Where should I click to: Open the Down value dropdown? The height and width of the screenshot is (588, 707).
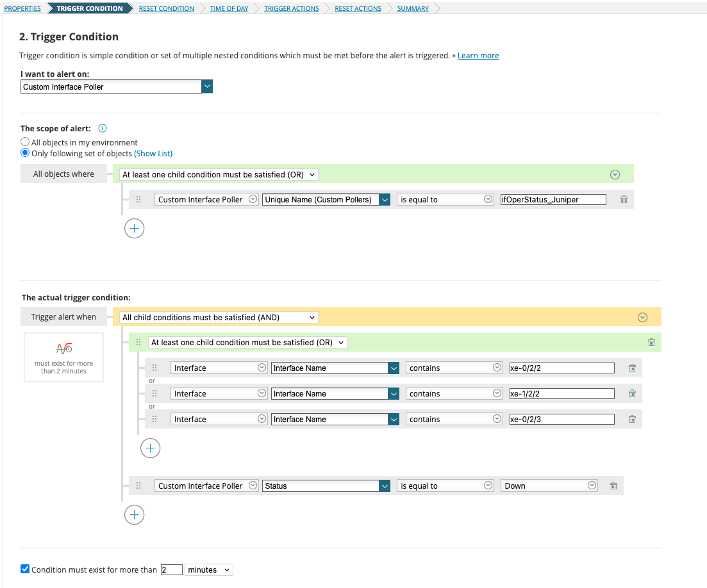pyautogui.click(x=549, y=486)
